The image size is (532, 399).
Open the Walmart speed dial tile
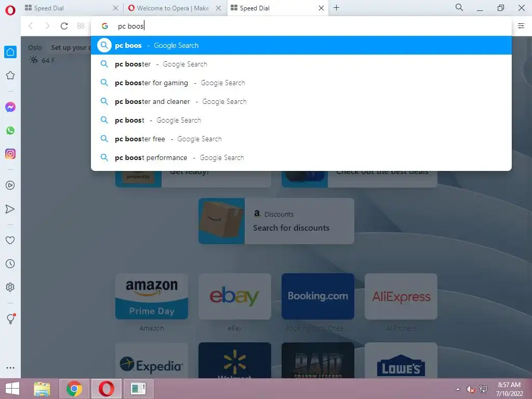(x=235, y=361)
